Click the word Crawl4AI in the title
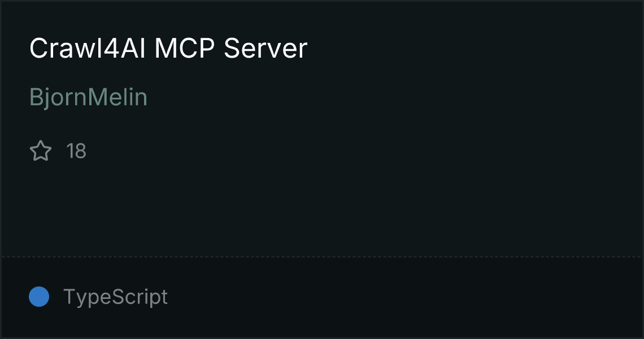The image size is (644, 339). tap(88, 48)
